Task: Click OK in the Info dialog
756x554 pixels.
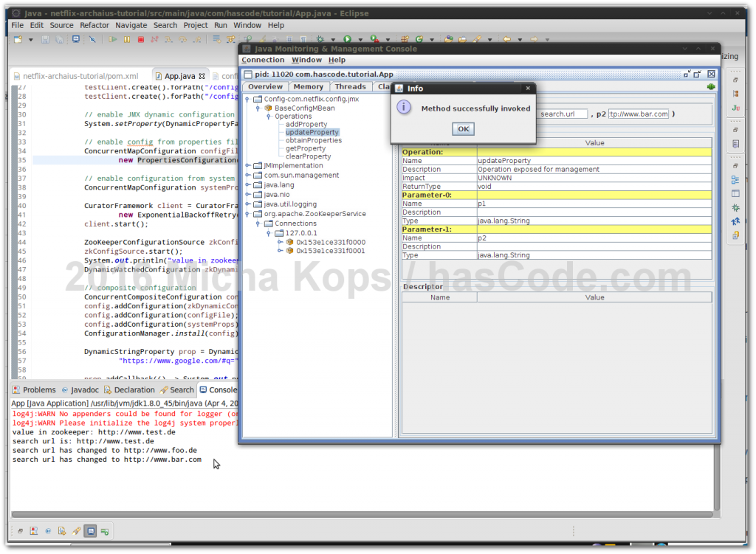Action: pyautogui.click(x=463, y=129)
